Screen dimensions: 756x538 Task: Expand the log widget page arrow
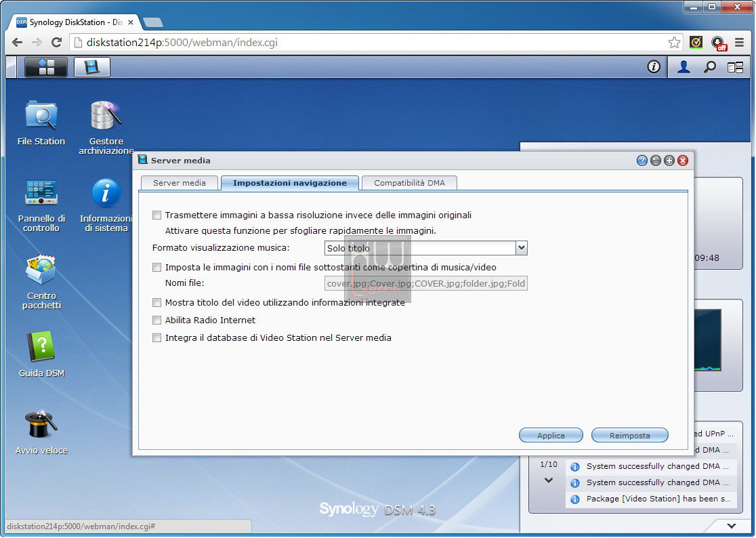[548, 480]
